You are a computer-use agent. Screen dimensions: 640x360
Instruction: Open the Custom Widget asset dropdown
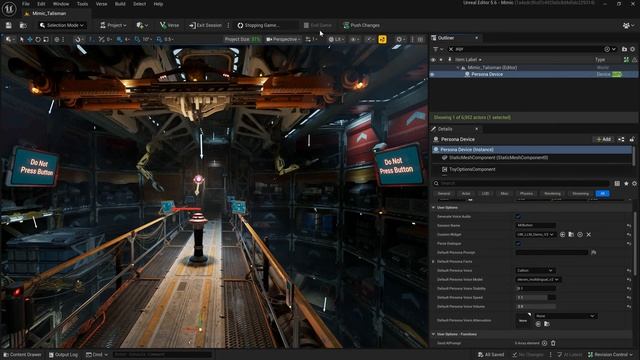point(536,235)
